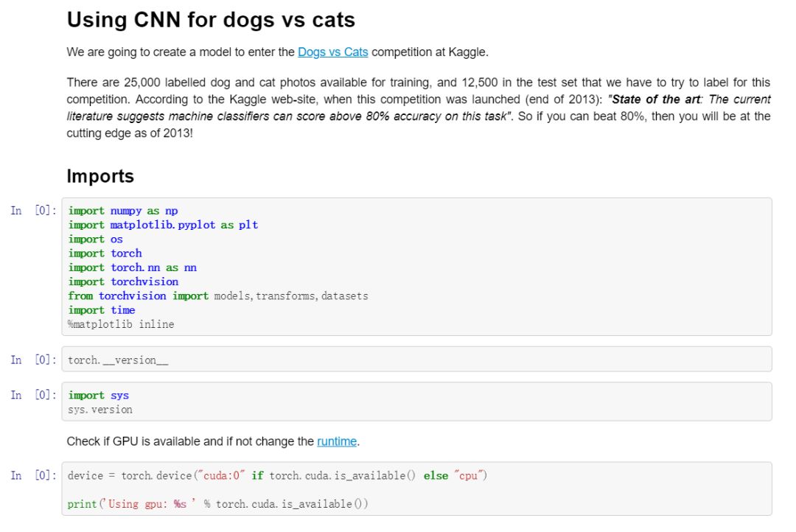Click the 'Using CNN for dogs vs cats' heading
Screen dimensions: 796x532
211,20
